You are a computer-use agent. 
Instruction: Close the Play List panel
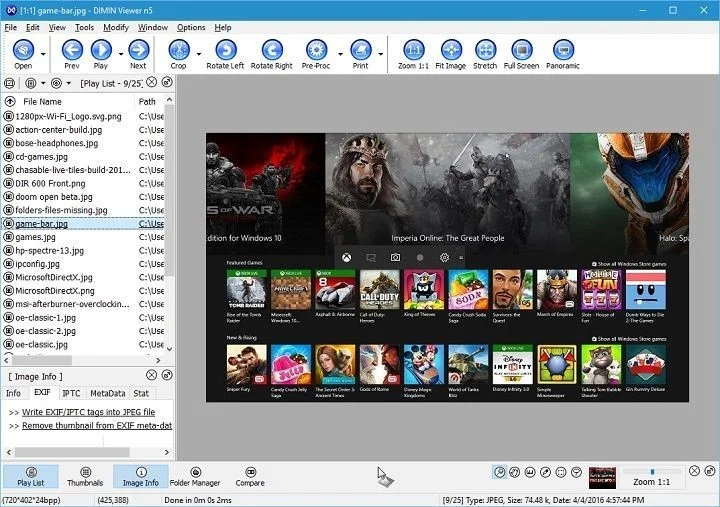pyautogui.click(x=152, y=82)
